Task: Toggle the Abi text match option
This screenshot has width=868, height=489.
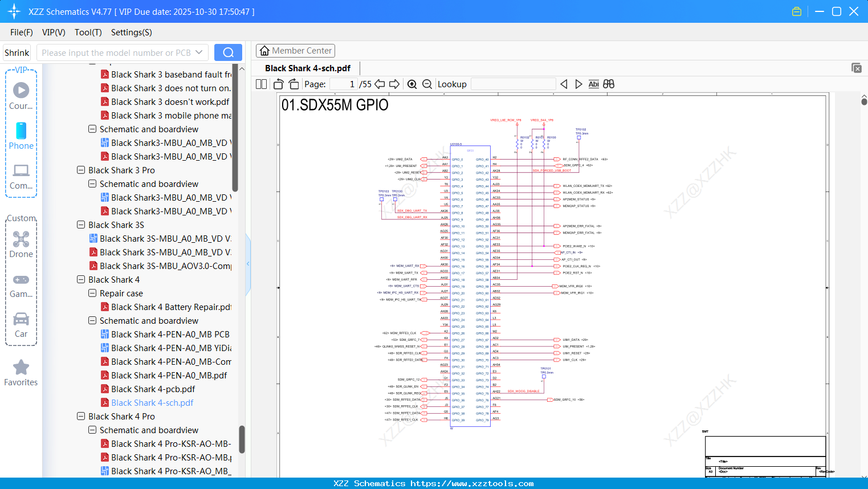Action: click(593, 84)
